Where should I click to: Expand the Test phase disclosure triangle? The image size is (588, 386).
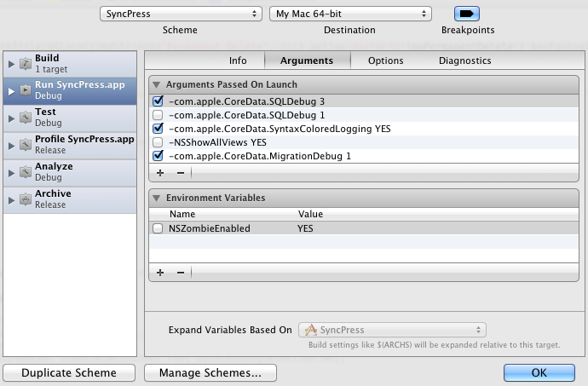[x=11, y=118]
